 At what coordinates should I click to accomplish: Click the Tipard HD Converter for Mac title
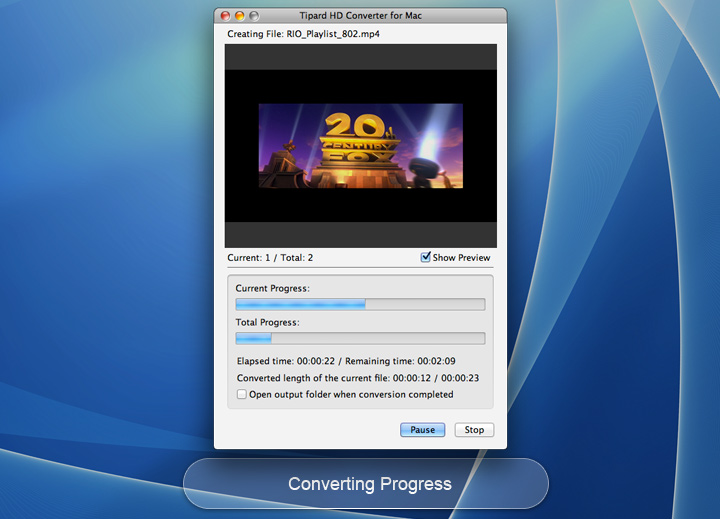point(360,16)
